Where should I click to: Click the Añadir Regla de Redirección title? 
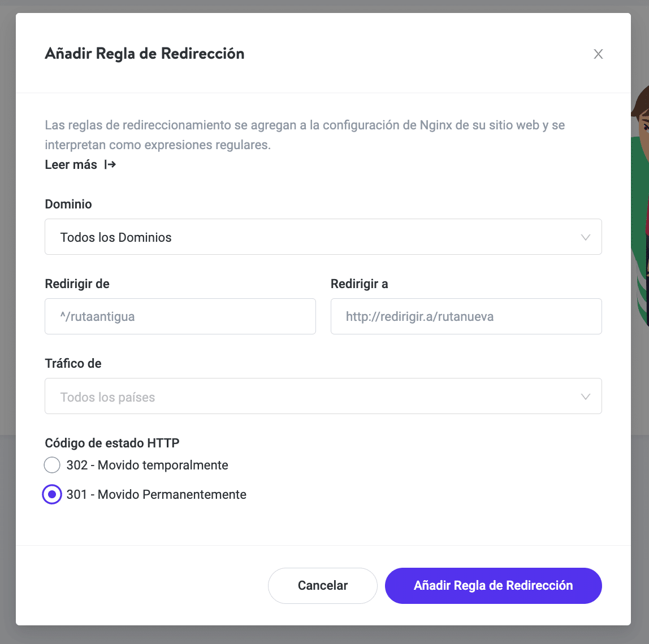pyautogui.click(x=145, y=53)
